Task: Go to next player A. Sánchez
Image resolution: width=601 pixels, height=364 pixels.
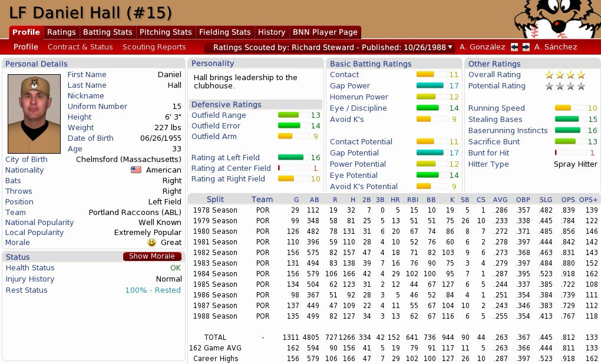Action: click(556, 47)
